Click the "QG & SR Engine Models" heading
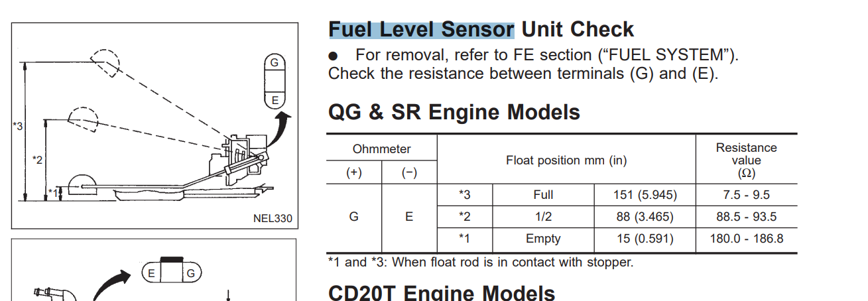This screenshot has height=301, width=868. pyautogui.click(x=454, y=112)
